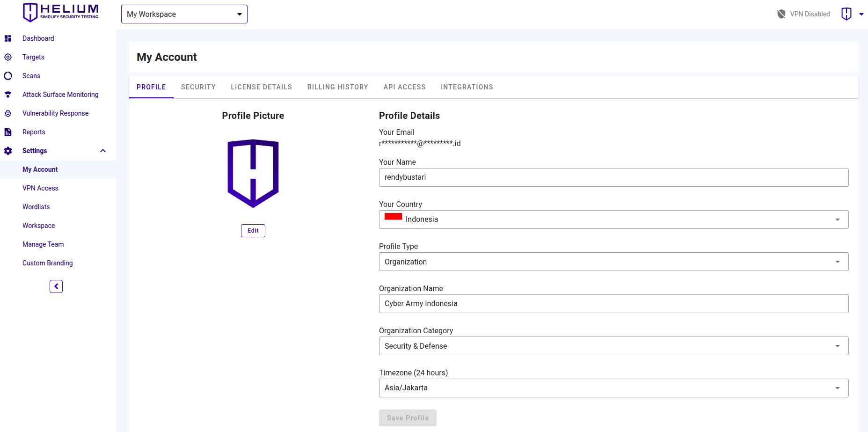Select the Targets crosshair icon
The width and height of the screenshot is (868, 432).
point(8,57)
